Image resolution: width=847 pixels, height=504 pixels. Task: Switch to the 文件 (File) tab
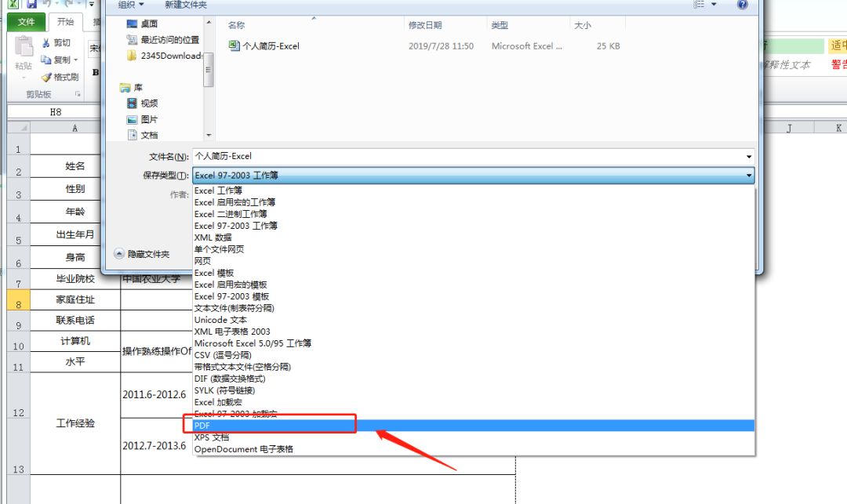(x=27, y=21)
